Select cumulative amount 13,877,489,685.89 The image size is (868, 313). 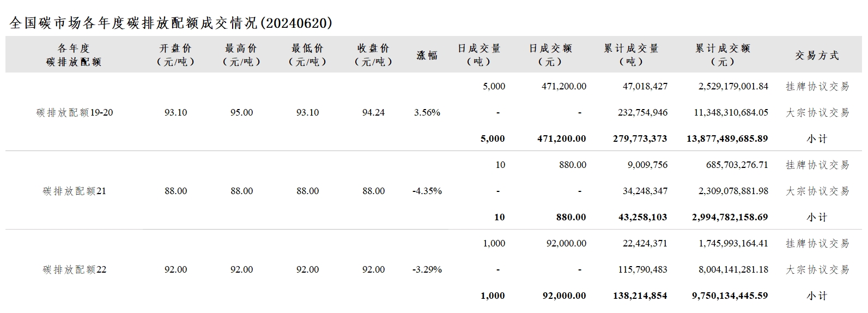point(727,139)
